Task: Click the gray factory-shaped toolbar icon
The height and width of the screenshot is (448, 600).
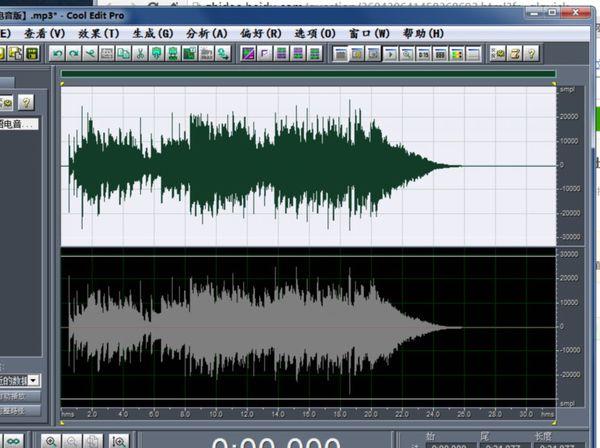Action: click(206, 54)
